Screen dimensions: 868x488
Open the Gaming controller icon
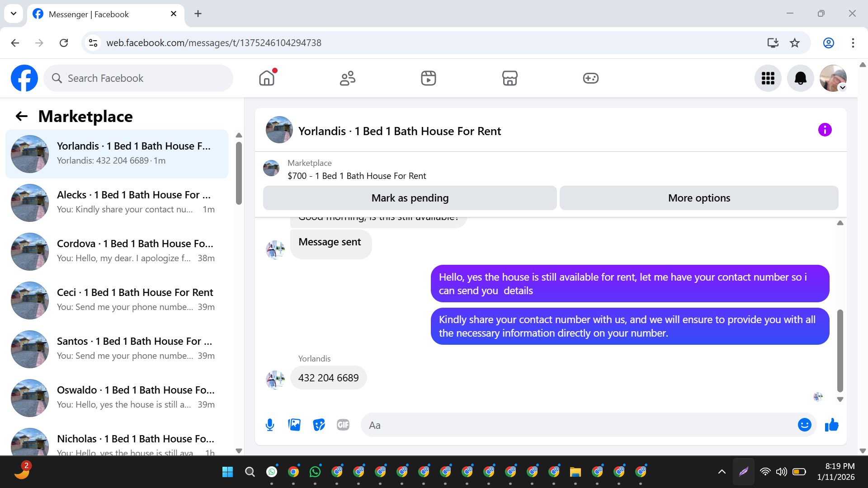590,78
